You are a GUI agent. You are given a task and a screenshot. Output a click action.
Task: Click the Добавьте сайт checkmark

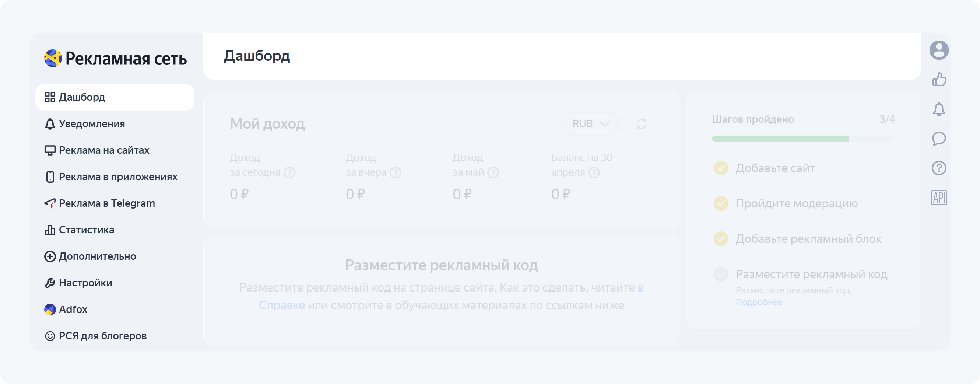pyautogui.click(x=721, y=168)
